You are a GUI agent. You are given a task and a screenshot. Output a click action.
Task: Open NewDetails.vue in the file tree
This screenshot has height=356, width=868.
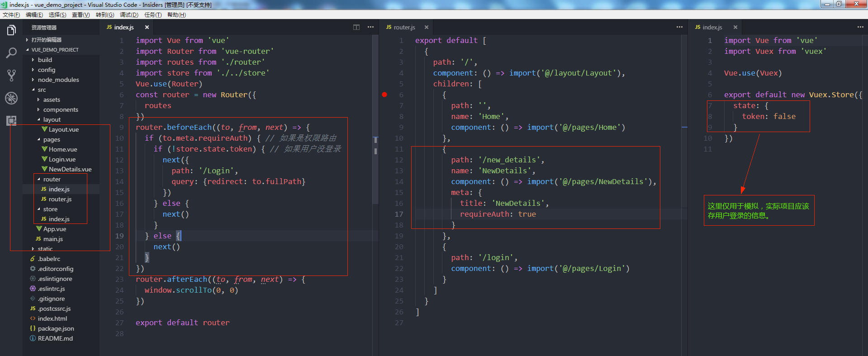coord(61,169)
